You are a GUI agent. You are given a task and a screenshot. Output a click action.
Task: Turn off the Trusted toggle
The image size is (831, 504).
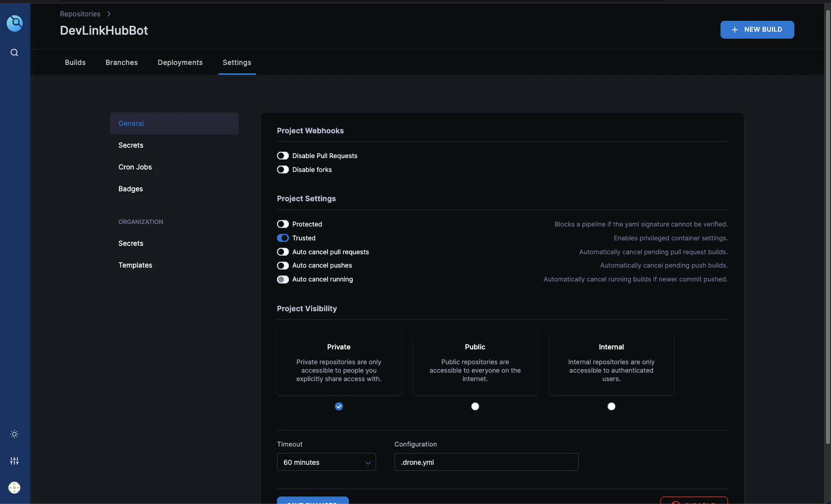[283, 238]
